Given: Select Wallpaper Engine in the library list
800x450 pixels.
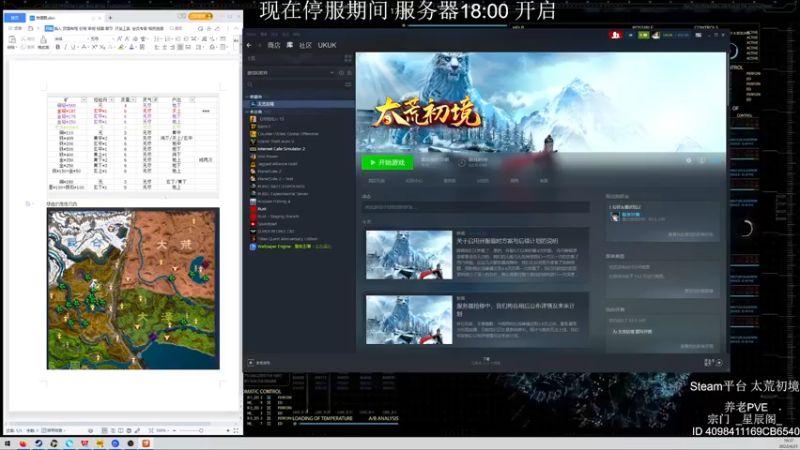Looking at the screenshot, I should pyautogui.click(x=290, y=246).
